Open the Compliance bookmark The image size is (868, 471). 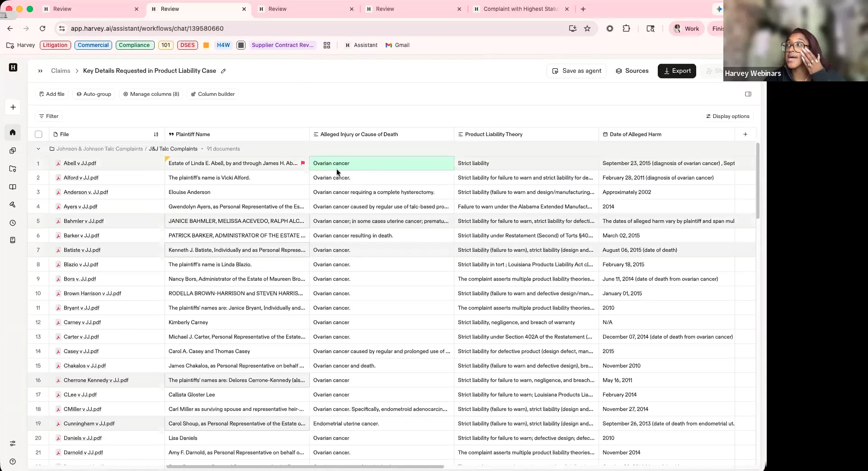[x=134, y=45]
